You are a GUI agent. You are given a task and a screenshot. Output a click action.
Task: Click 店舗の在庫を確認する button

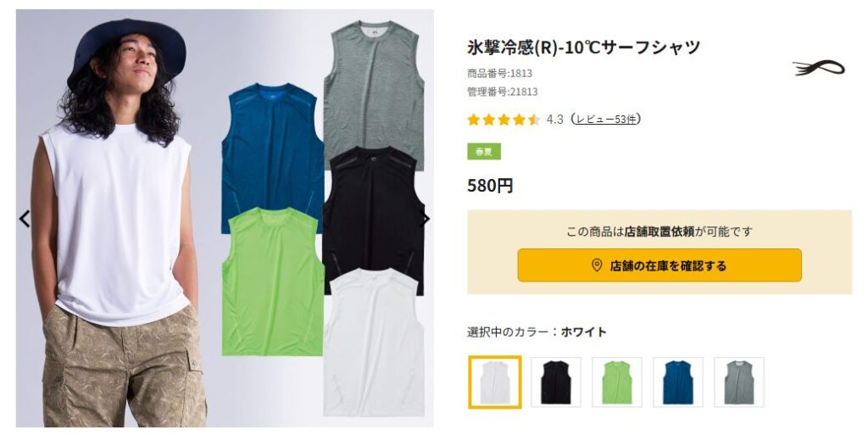tap(659, 265)
